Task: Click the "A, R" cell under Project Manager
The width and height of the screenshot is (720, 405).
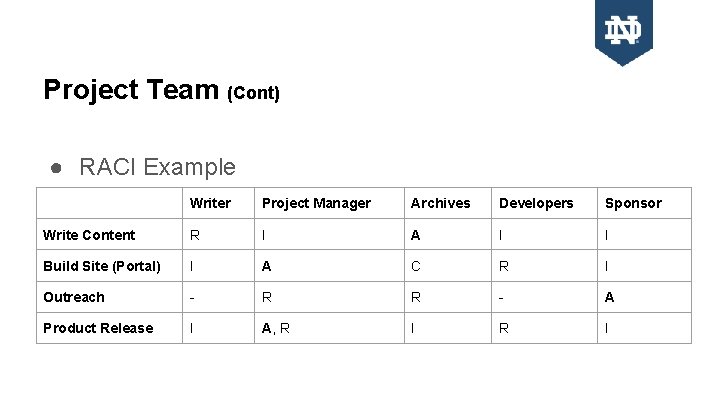Action: (x=276, y=328)
